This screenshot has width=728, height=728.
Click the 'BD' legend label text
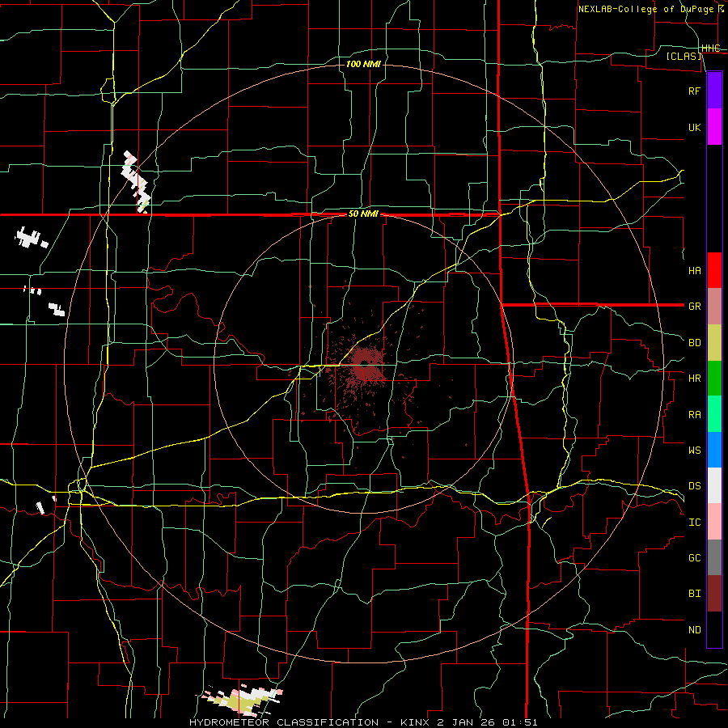(x=694, y=343)
